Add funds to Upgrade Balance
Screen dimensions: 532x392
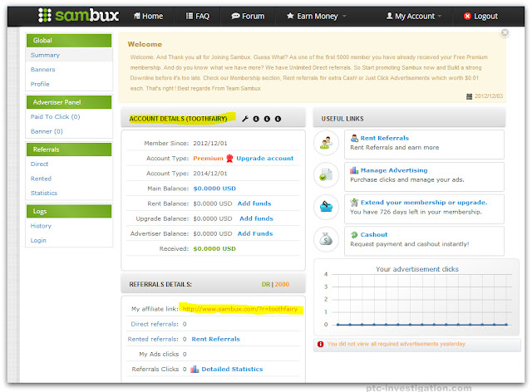[256, 218]
